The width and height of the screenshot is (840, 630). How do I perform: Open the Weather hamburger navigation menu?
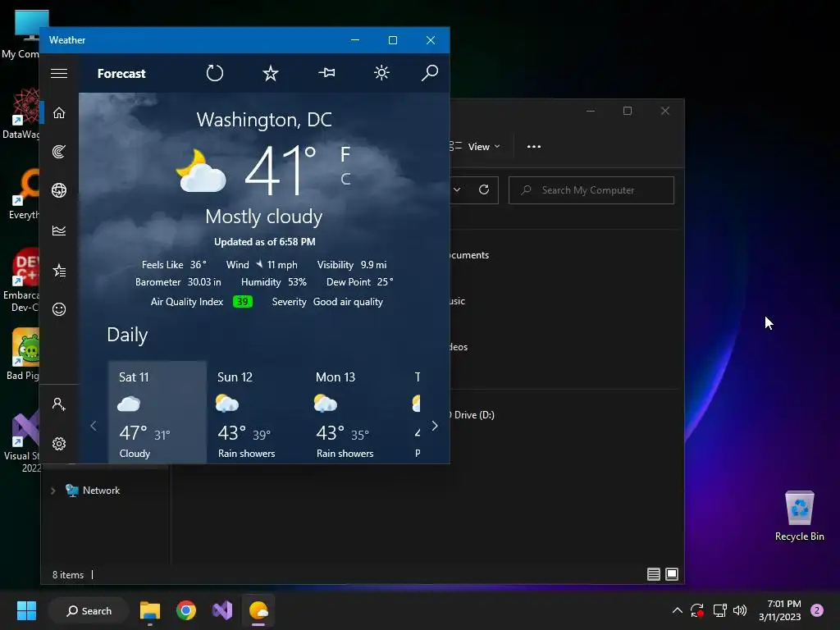coord(59,73)
